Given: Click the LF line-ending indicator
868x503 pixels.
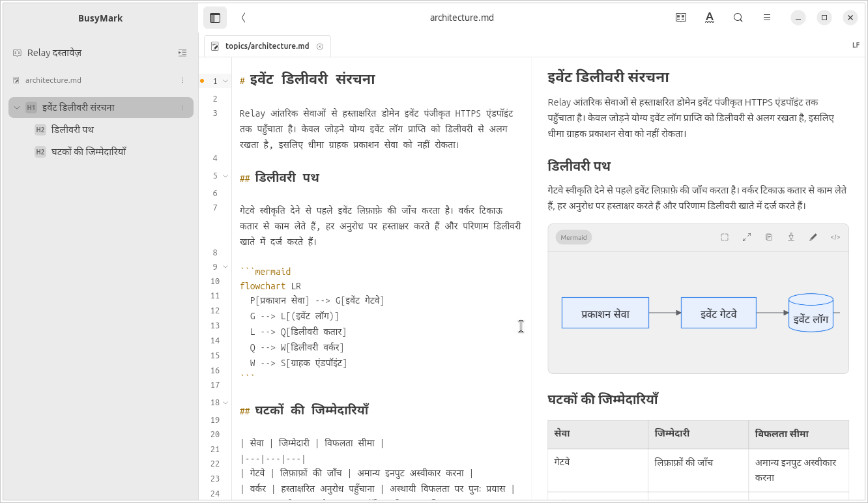Looking at the screenshot, I should [856, 46].
